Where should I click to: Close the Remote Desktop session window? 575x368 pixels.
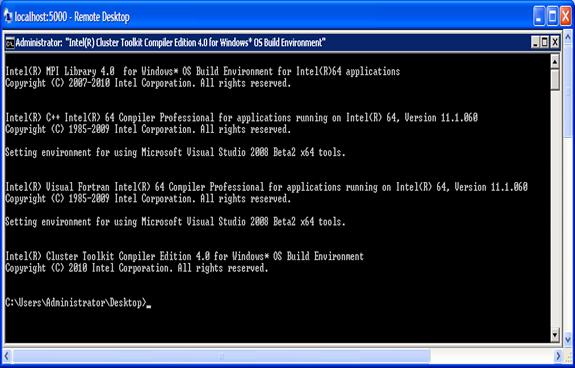click(x=566, y=16)
